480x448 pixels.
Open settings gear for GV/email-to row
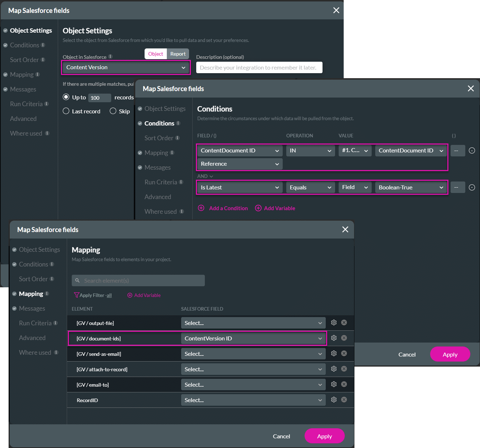(x=334, y=384)
